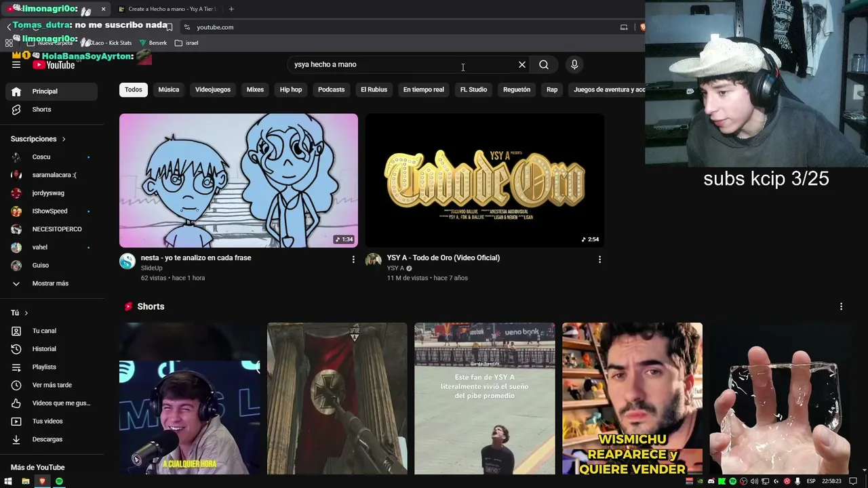Open Tu canal in the sidebar

(x=53, y=331)
